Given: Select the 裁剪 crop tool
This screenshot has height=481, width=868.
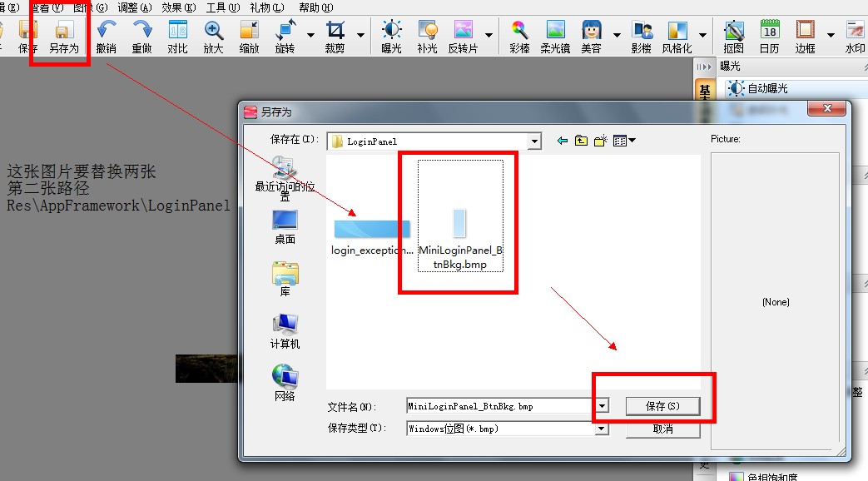Looking at the screenshot, I should (x=335, y=37).
